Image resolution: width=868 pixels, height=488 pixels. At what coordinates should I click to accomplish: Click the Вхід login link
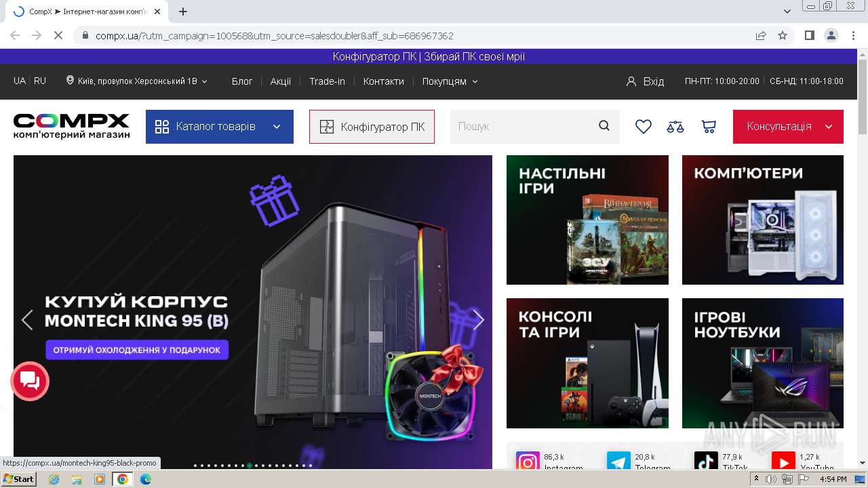(x=654, y=81)
